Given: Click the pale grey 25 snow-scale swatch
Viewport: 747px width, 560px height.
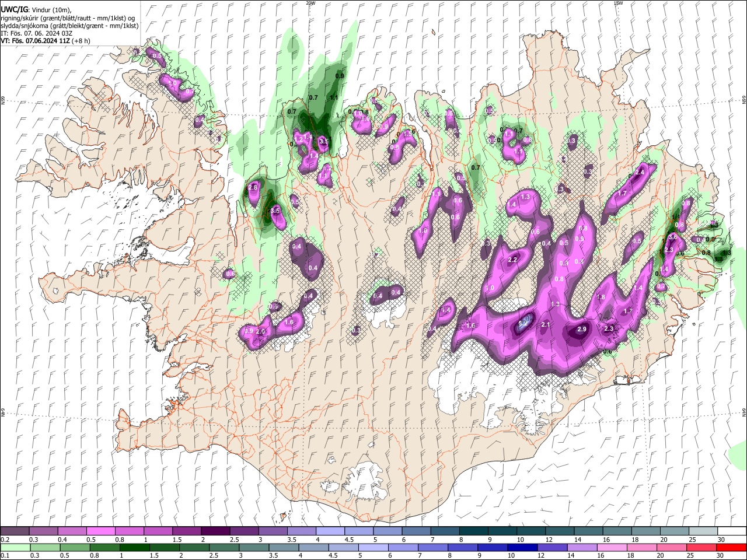Looking at the screenshot, I should coord(703,531).
